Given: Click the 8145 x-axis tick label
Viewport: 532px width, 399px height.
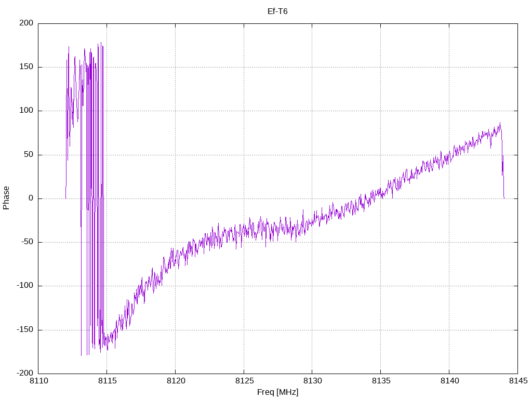Looking at the screenshot, I should pyautogui.click(x=518, y=381).
